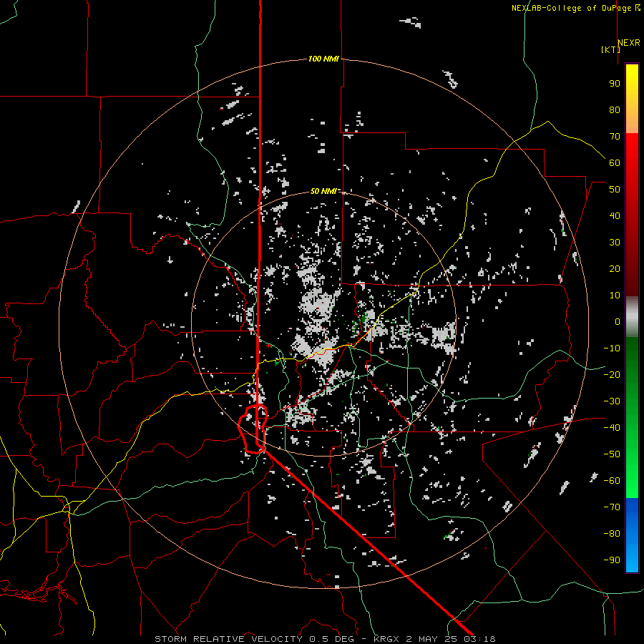Click the 20 value on the velocity scale

[615, 268]
